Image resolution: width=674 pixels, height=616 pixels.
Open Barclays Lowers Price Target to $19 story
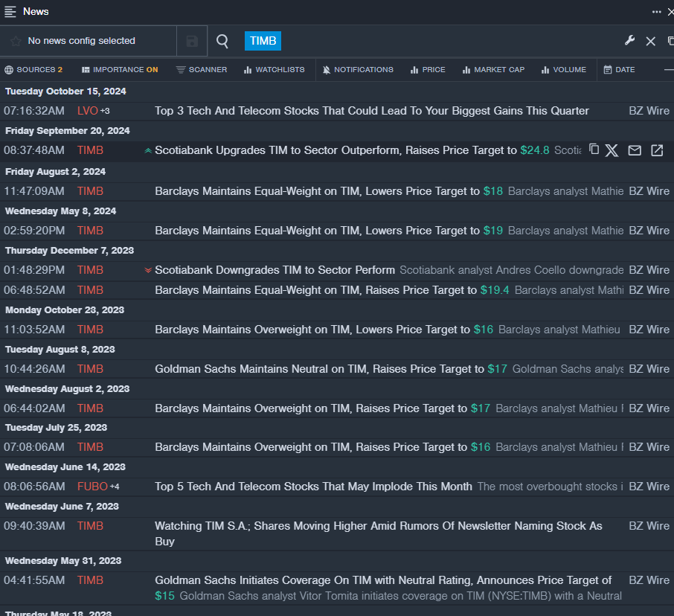pos(329,231)
